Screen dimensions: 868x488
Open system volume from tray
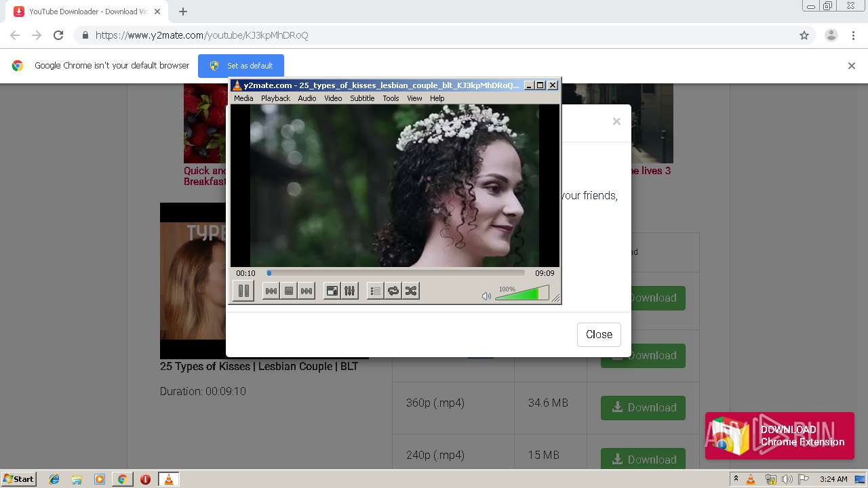[787, 479]
